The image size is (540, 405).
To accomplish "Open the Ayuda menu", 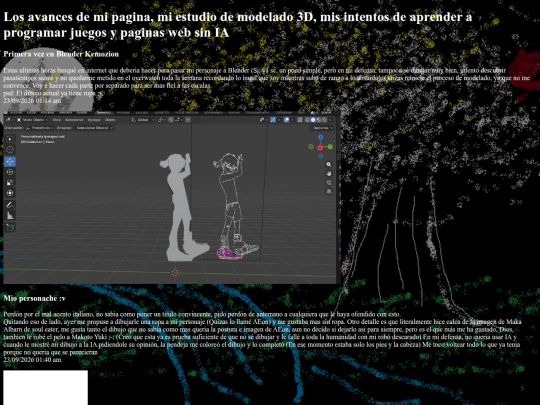I will pyautogui.click(x=81, y=112).
